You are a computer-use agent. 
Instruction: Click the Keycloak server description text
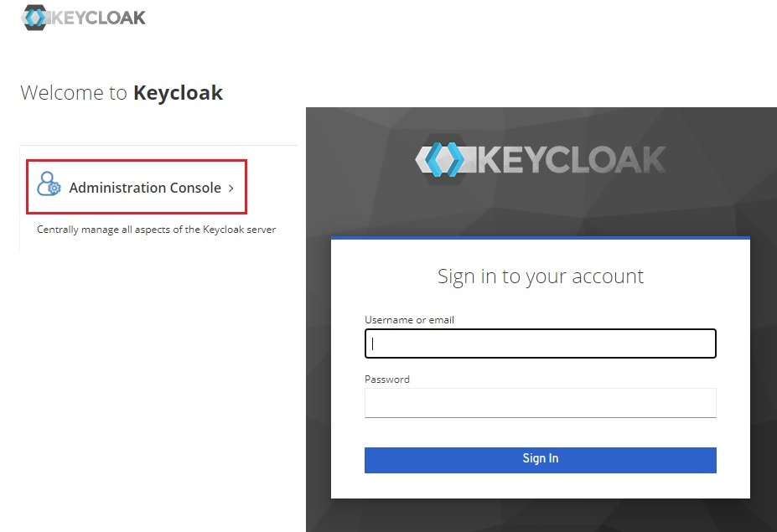click(x=157, y=229)
